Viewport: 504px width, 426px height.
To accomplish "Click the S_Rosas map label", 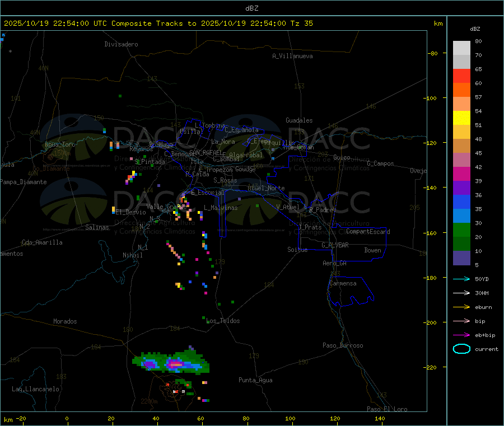I will [x=225, y=180].
